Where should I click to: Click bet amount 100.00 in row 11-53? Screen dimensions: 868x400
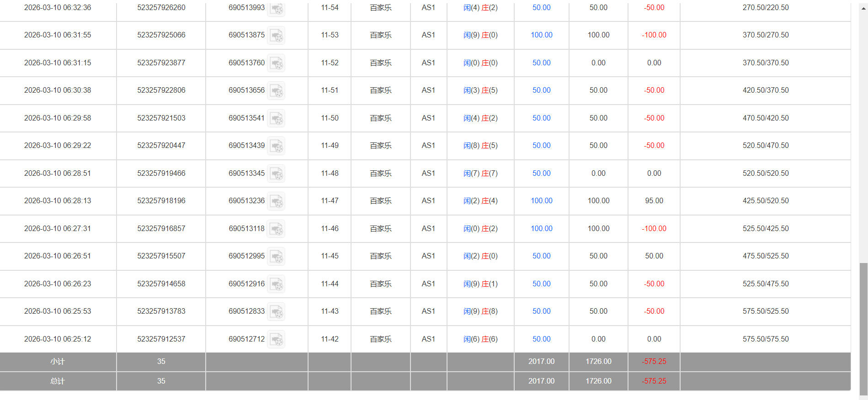pos(542,35)
